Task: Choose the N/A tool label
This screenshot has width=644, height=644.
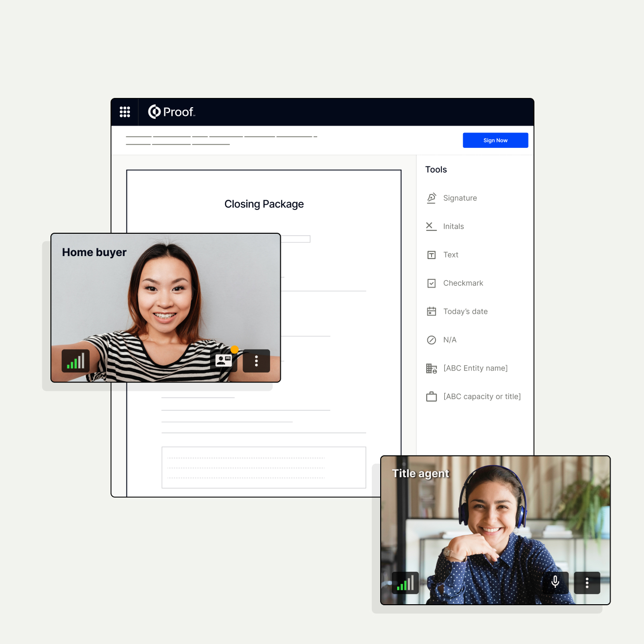Action: tap(450, 340)
